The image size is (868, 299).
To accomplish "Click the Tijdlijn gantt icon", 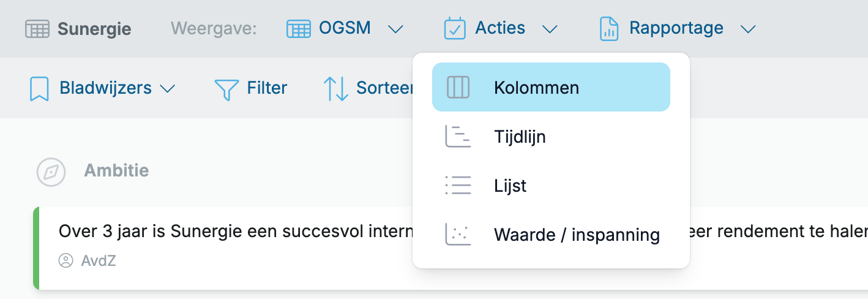I will pyautogui.click(x=458, y=136).
